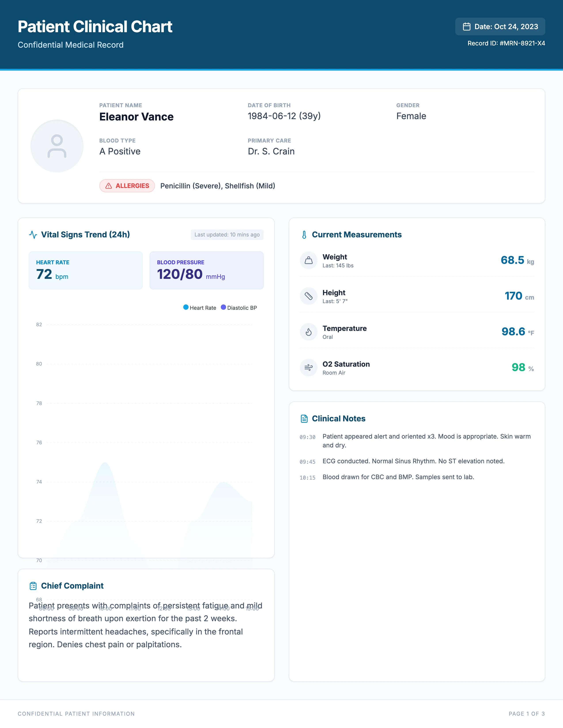Click the Blood Pressure 120/80 card

pyautogui.click(x=207, y=270)
